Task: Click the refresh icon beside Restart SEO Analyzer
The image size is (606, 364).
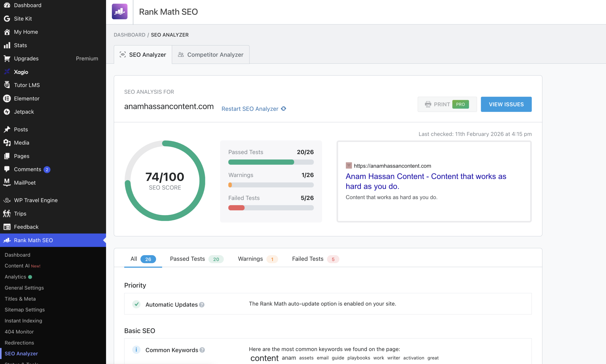Action: coord(284,109)
